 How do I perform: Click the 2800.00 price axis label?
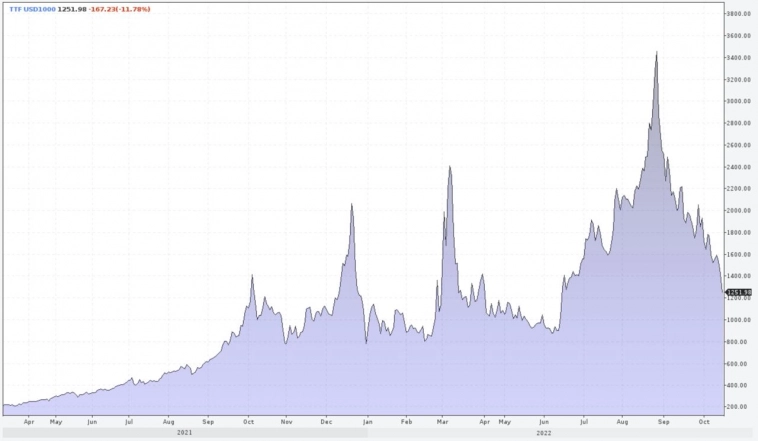pos(738,124)
